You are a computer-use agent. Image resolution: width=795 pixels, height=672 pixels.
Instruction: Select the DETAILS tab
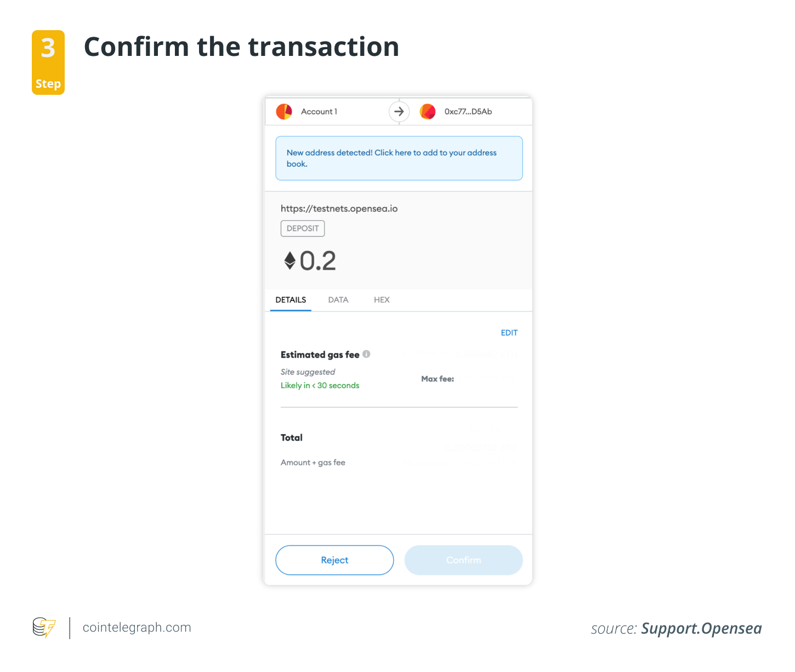tap(290, 300)
